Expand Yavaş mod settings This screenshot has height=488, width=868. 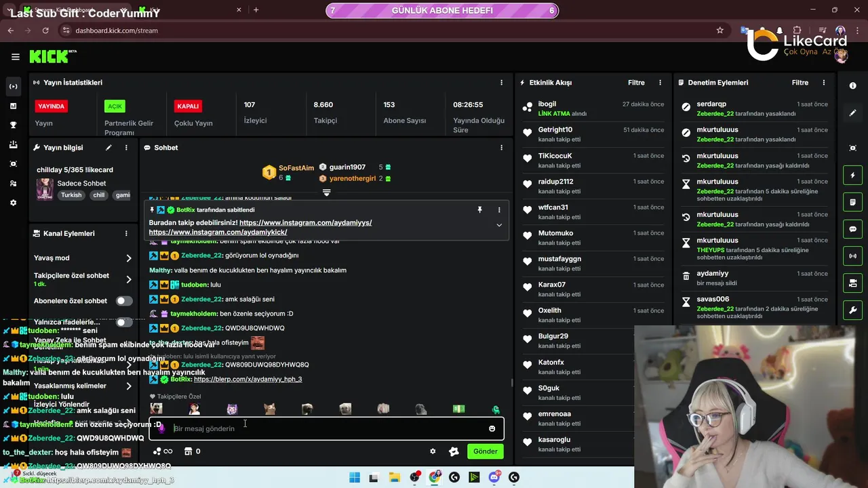pyautogui.click(x=129, y=258)
